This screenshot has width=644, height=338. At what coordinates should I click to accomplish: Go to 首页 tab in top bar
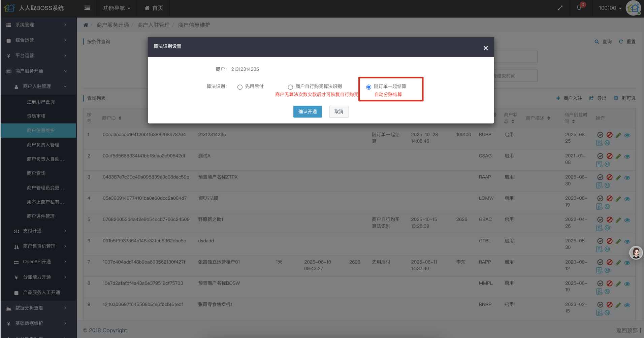(x=154, y=8)
